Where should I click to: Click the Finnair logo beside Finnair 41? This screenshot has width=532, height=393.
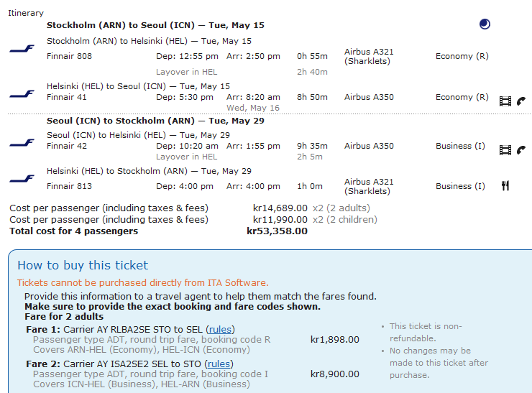click(x=22, y=94)
